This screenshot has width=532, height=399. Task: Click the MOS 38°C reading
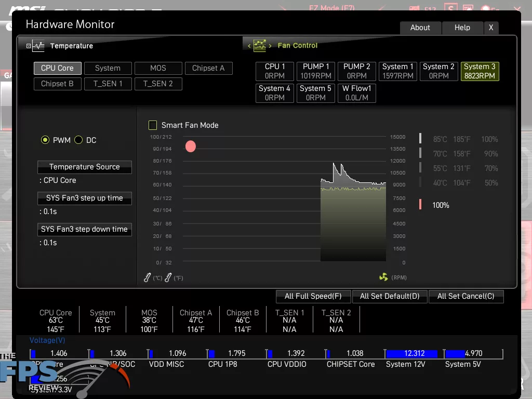pyautogui.click(x=149, y=320)
